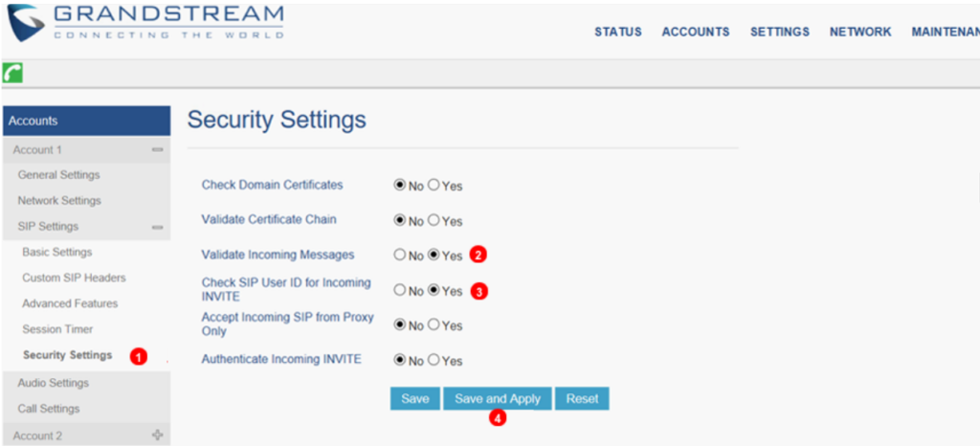The width and height of the screenshot is (980, 446).
Task: Set Validate Certificate Chain to Yes
Action: 434,220
